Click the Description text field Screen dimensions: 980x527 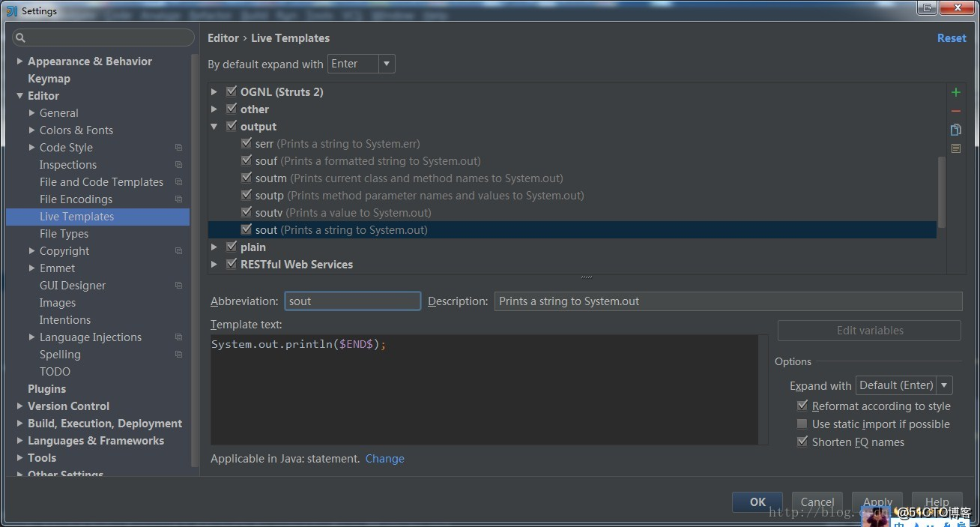click(x=728, y=301)
